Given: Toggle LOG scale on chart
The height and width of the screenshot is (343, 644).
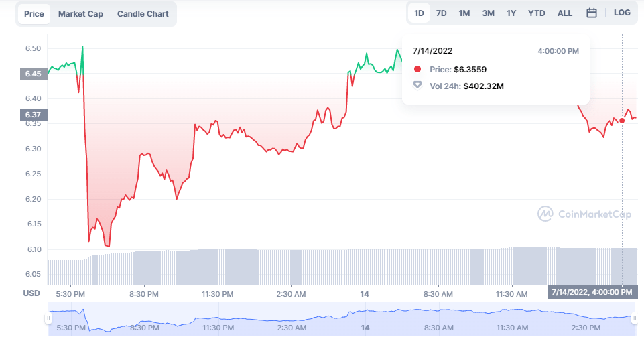Looking at the screenshot, I should (x=622, y=13).
